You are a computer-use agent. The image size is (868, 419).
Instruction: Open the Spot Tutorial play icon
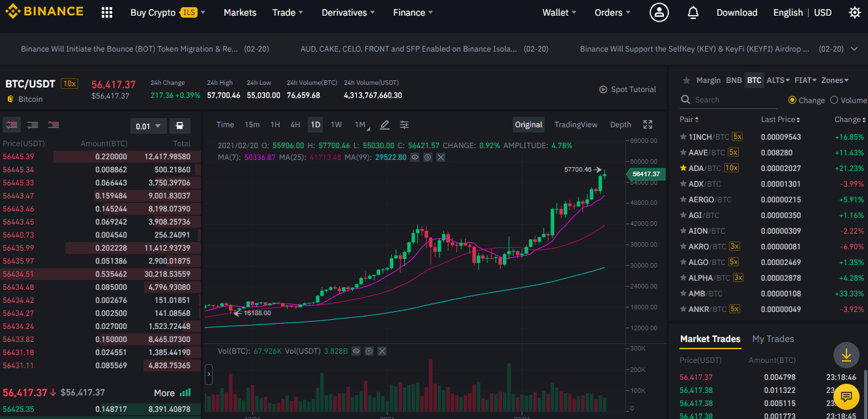click(603, 89)
